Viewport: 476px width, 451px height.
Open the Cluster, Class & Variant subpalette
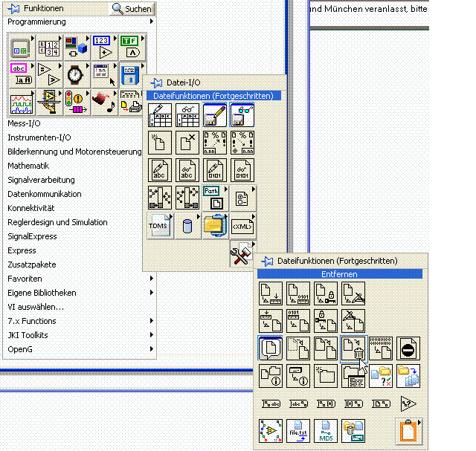(77, 48)
